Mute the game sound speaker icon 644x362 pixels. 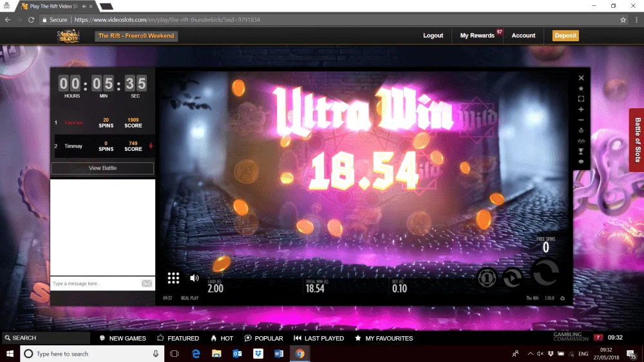pos(194,278)
